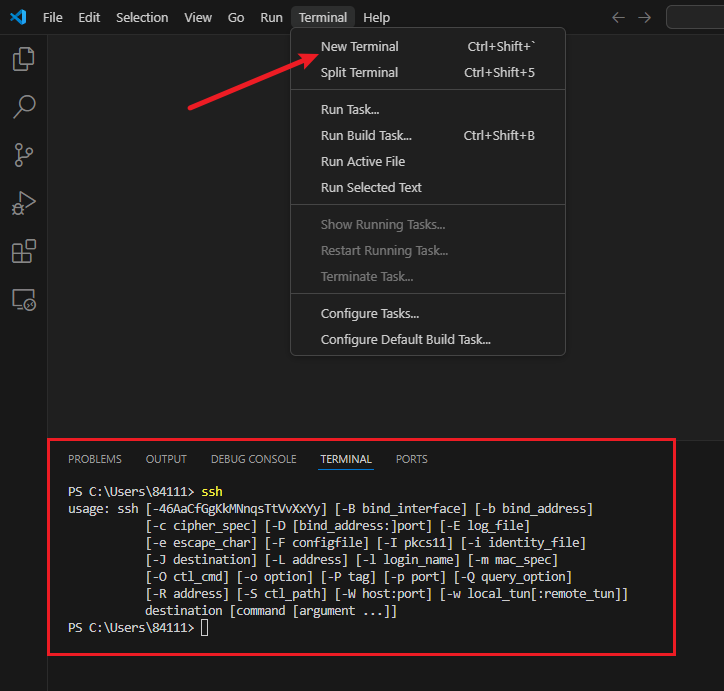
Task: Choose Run Active File entry
Action: (362, 161)
